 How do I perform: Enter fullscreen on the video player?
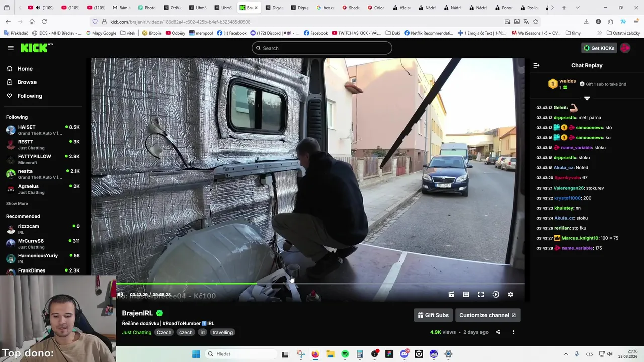(481, 295)
